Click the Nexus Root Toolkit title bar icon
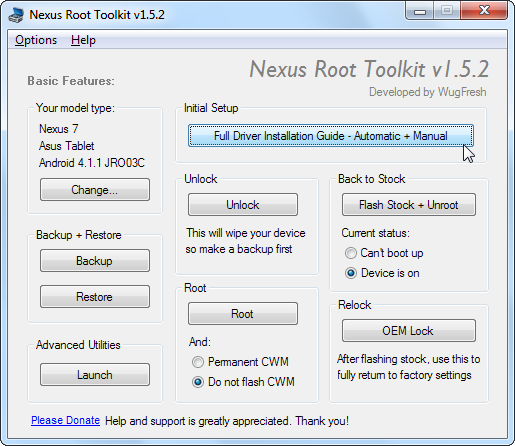 click(16, 15)
